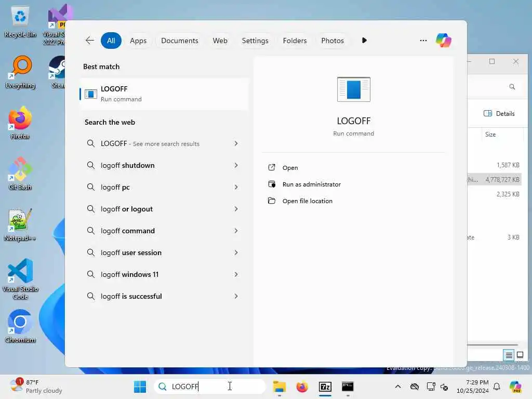
Task: Switch to the Folders filter tab
Action: point(295,41)
